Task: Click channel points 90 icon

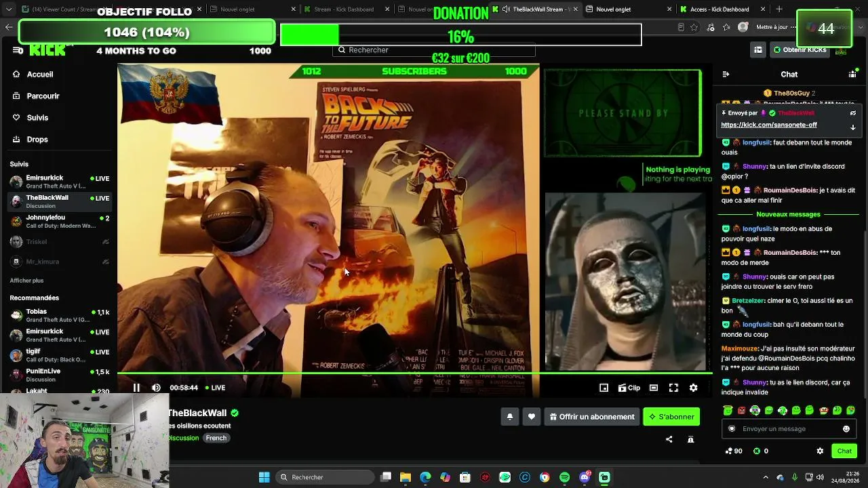Action: point(729,451)
